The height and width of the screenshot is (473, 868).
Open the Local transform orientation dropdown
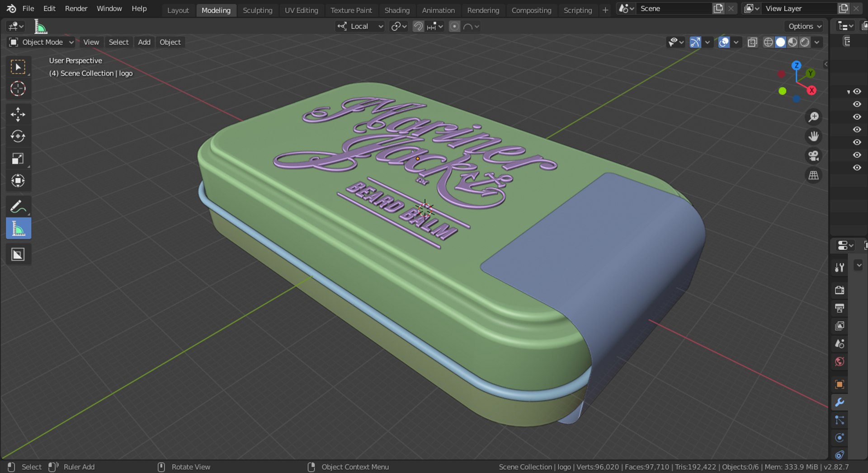coord(360,27)
